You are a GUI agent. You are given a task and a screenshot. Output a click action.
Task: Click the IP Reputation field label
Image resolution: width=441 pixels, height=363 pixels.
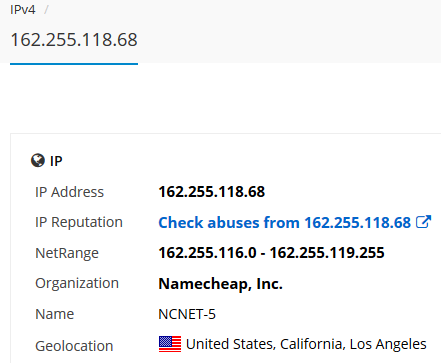coord(79,222)
